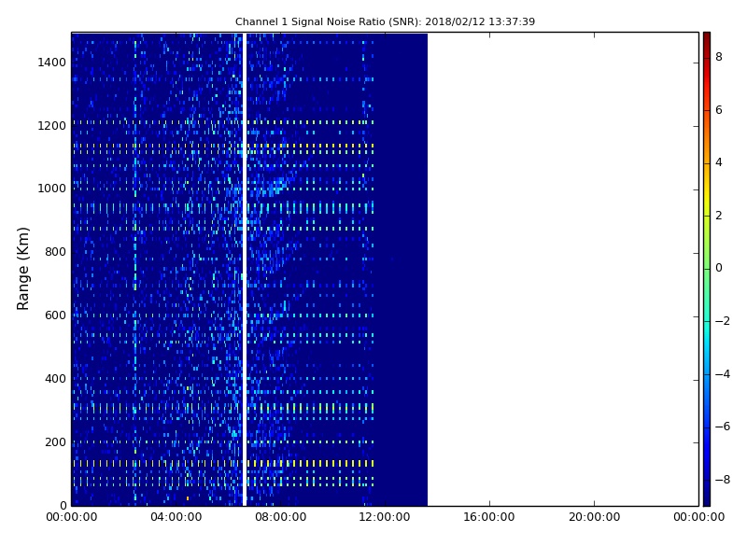Click the 12:00:00 time tick label

coord(385,517)
